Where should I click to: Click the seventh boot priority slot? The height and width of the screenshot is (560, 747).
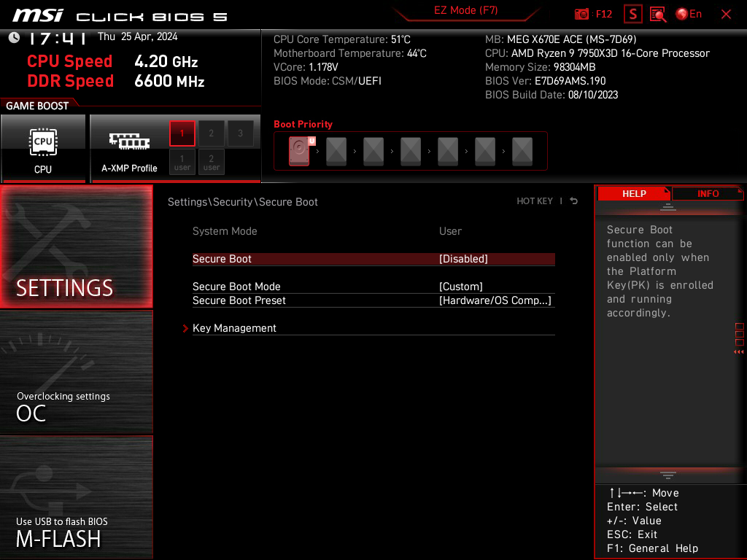[x=522, y=151]
